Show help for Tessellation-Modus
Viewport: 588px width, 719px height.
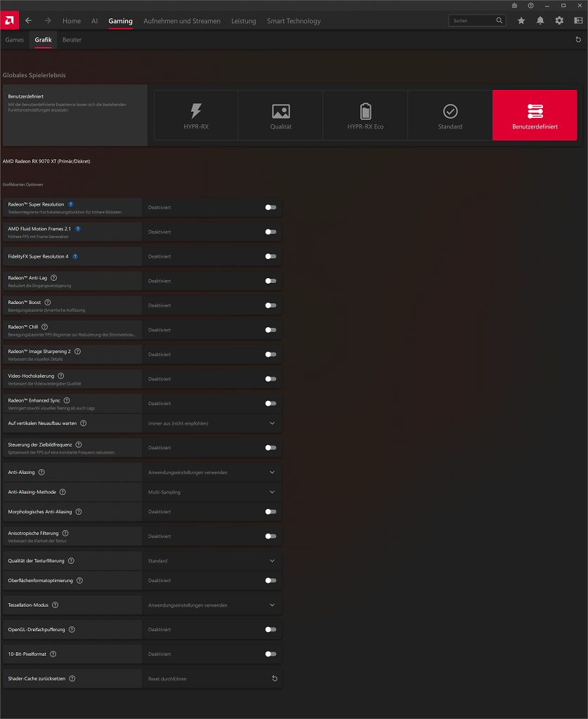coord(55,605)
